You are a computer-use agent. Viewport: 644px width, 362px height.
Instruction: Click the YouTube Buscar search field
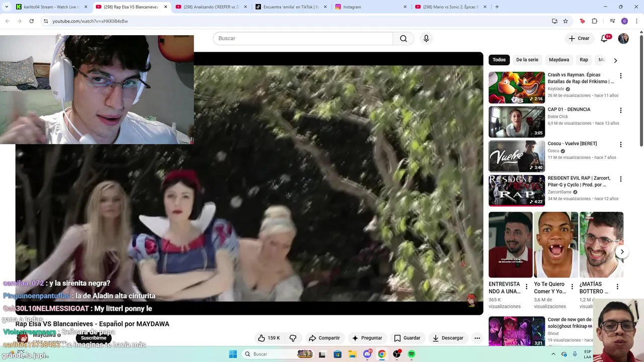pos(303,39)
